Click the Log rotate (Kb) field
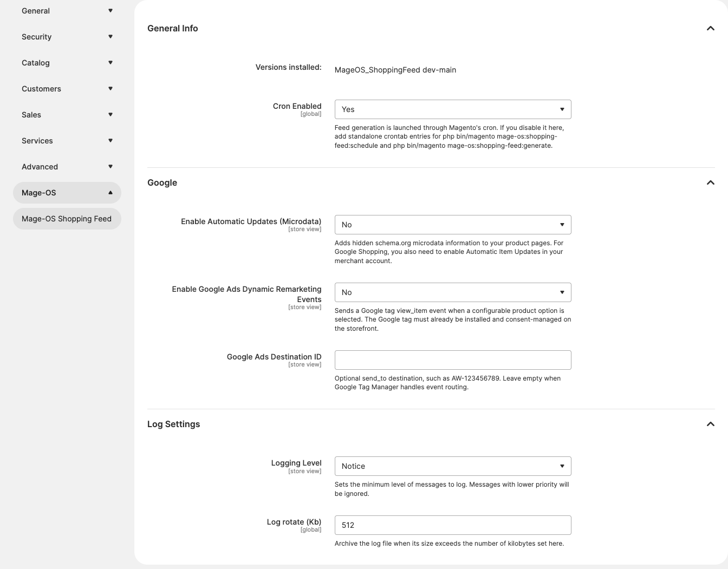Image resolution: width=728 pixels, height=569 pixels. point(453,525)
